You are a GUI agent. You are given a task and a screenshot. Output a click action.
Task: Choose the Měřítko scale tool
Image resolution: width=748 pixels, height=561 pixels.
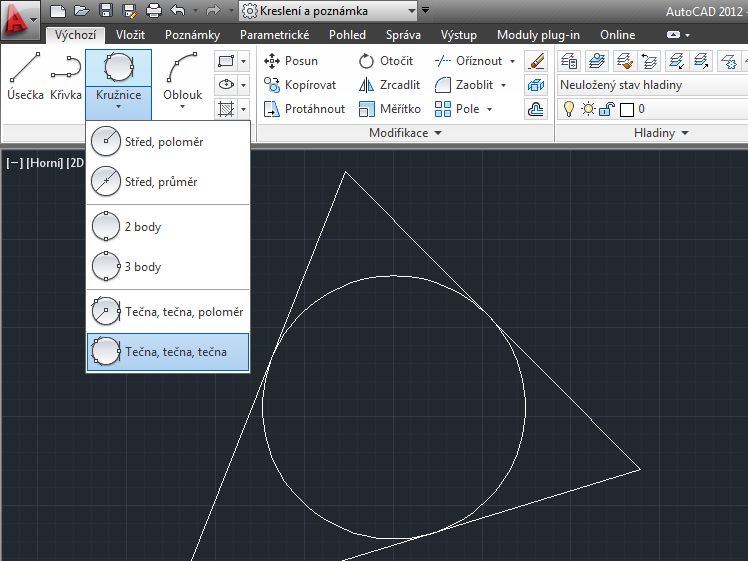(x=388, y=109)
